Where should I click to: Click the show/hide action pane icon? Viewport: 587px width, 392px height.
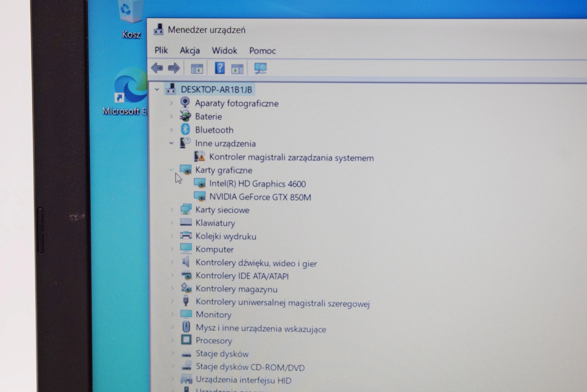point(237,68)
